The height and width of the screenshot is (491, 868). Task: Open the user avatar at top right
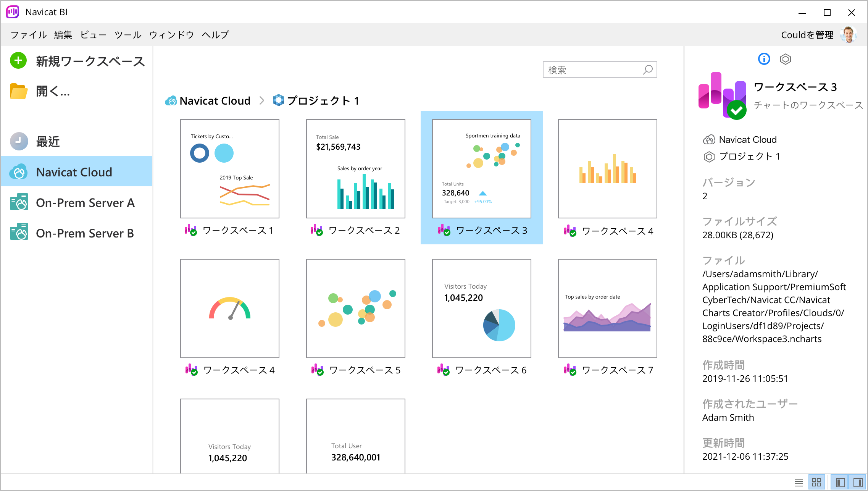[849, 35]
